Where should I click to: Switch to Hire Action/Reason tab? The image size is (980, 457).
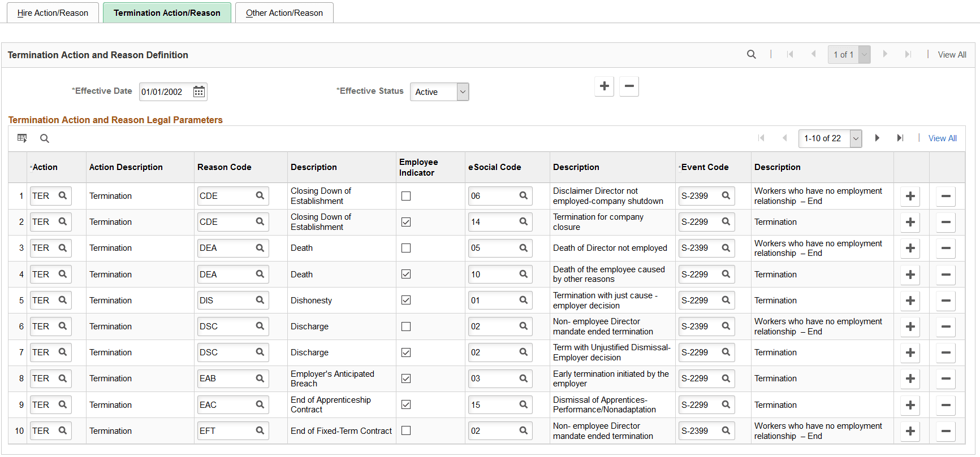click(x=53, y=12)
